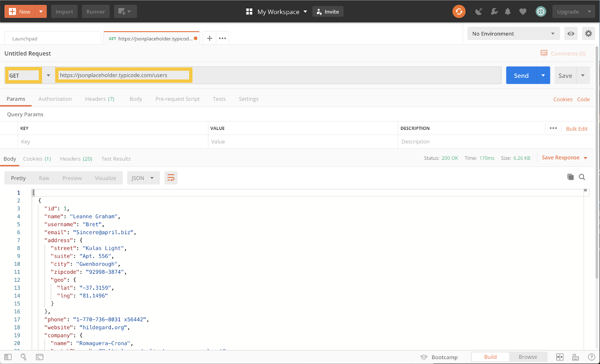This screenshot has width=600, height=364.
Task: Open response Headers (20) tab
Action: pyautogui.click(x=76, y=159)
